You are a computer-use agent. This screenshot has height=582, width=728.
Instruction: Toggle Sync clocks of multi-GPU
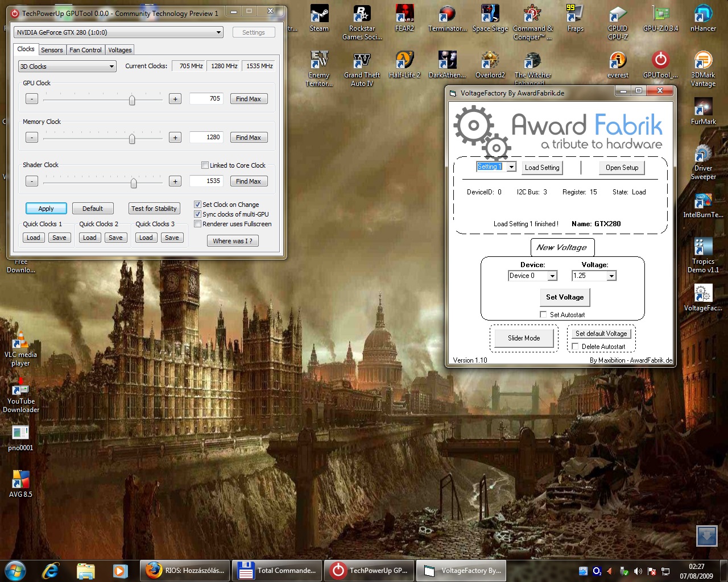197,214
